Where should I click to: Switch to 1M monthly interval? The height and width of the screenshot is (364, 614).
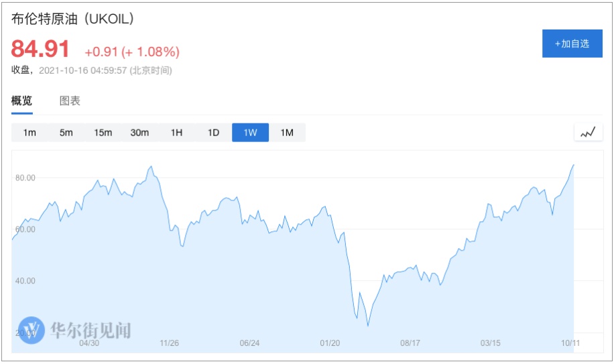click(x=287, y=133)
